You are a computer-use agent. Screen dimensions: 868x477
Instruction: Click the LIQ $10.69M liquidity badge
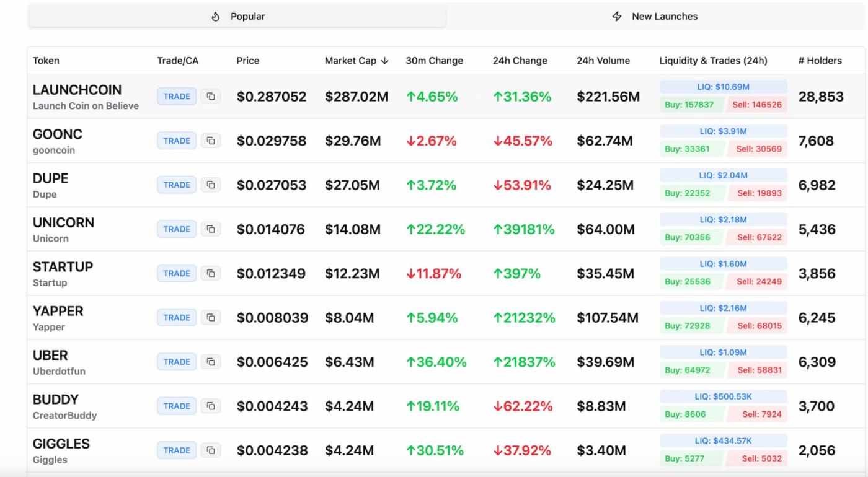(723, 86)
